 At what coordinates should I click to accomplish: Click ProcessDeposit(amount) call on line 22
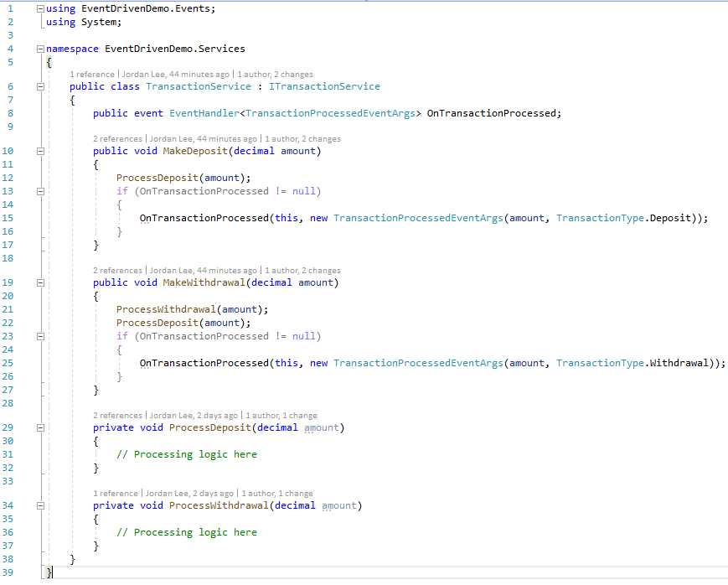(181, 323)
